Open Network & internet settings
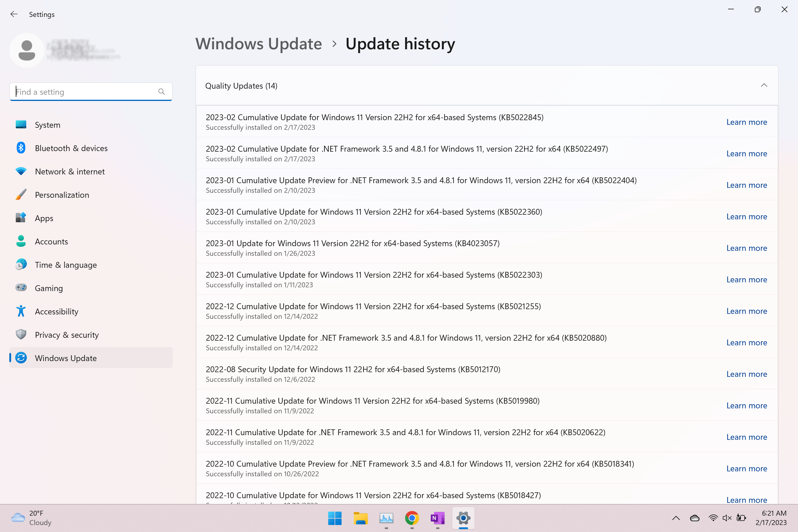The image size is (798, 532). point(69,172)
